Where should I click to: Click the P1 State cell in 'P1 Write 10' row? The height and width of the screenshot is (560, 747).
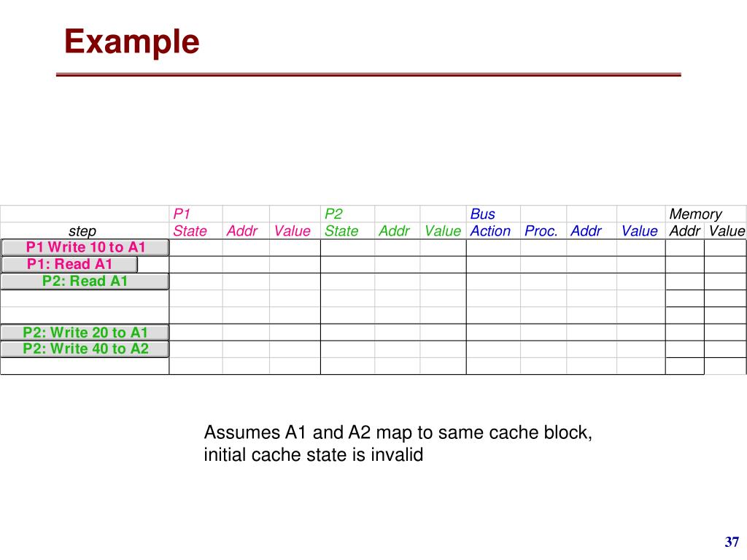pyautogui.click(x=196, y=248)
